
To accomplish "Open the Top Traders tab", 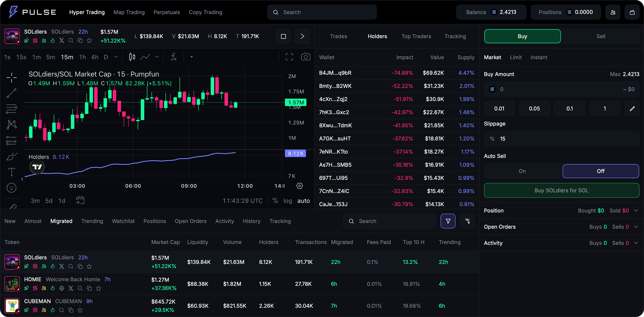I will tap(416, 36).
